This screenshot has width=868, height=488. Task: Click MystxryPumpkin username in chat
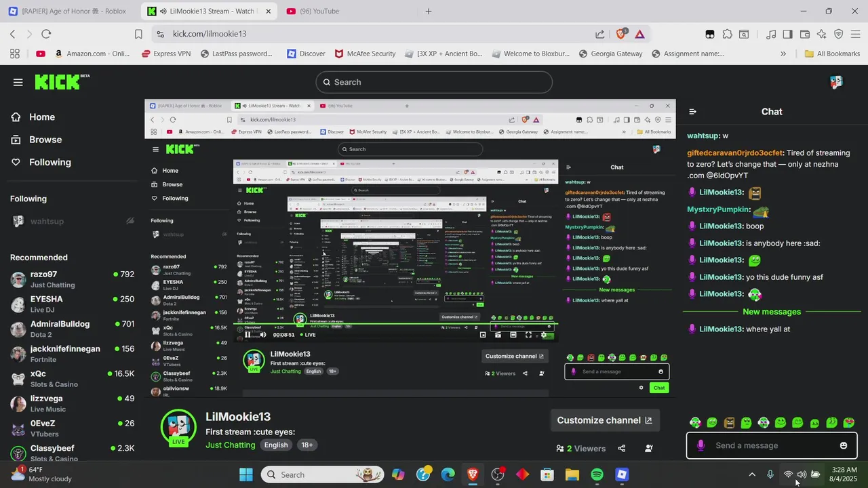(718, 209)
